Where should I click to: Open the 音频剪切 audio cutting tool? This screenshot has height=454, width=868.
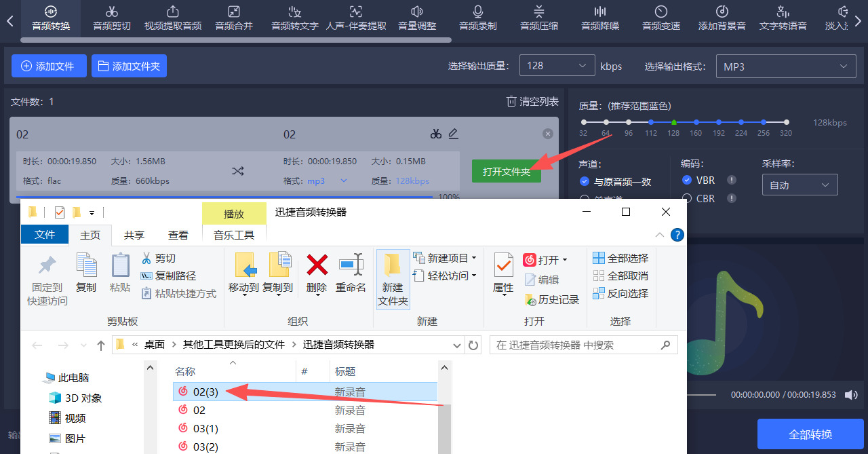[x=112, y=18]
